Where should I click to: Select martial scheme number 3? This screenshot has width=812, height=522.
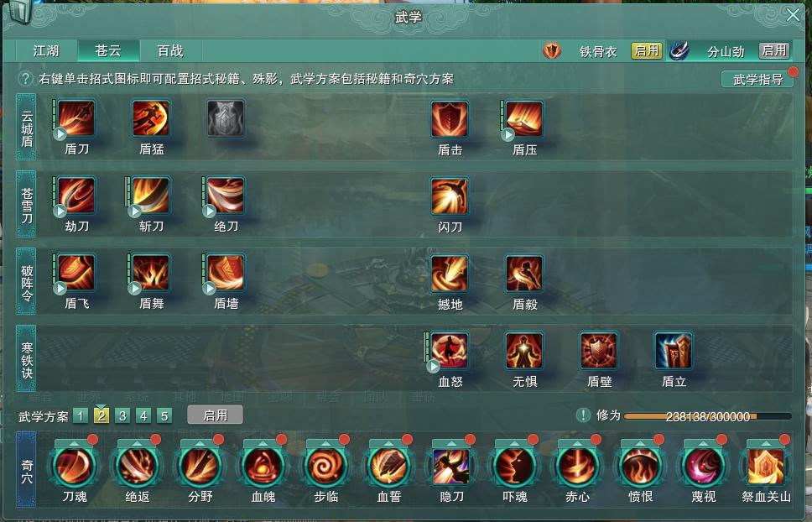[122, 416]
